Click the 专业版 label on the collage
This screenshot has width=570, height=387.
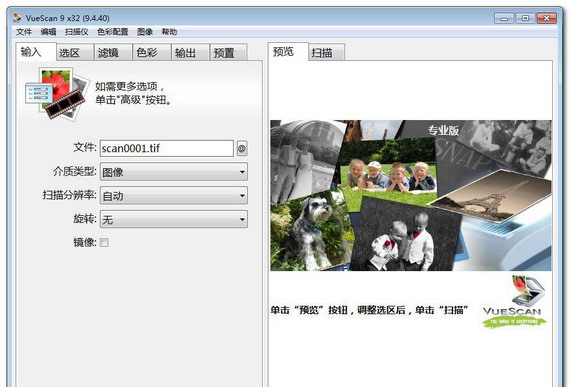click(443, 130)
